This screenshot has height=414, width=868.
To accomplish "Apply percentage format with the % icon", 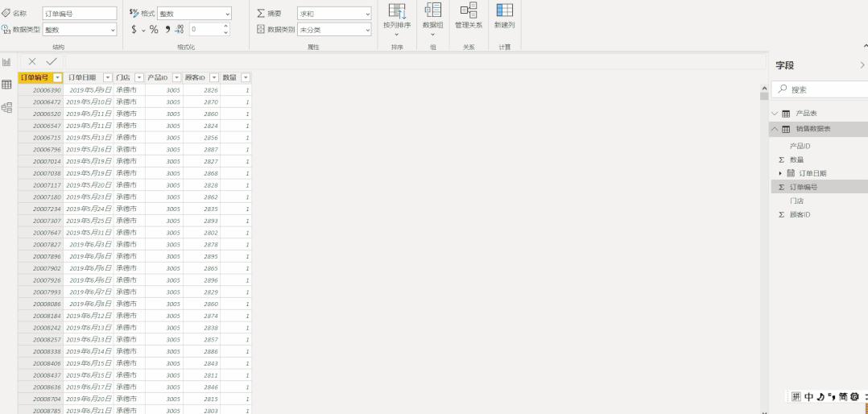I will (x=154, y=29).
